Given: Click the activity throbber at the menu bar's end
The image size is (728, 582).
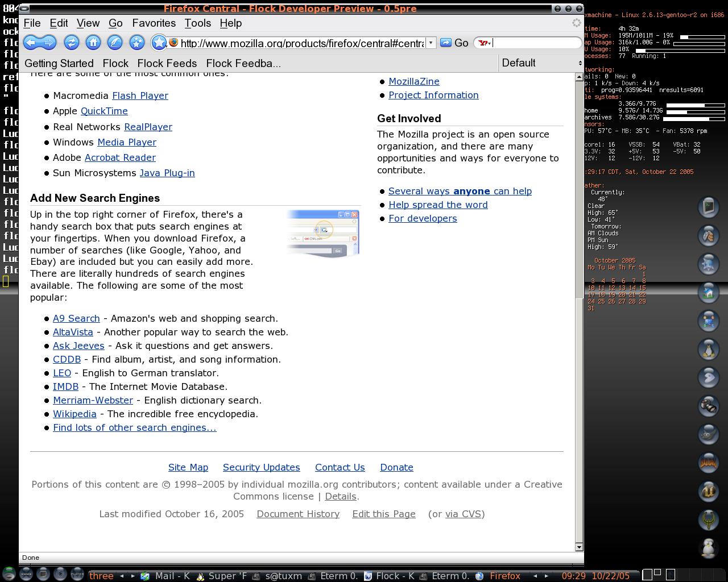Looking at the screenshot, I should [x=577, y=23].
